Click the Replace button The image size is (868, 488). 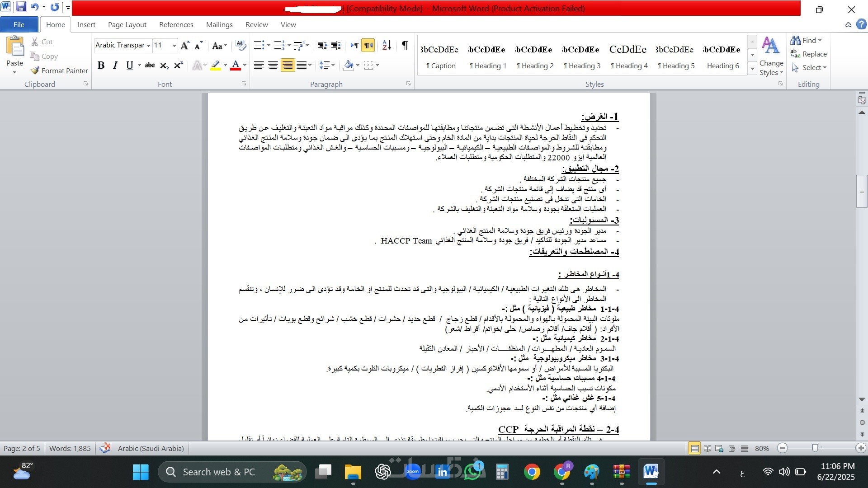click(x=809, y=54)
